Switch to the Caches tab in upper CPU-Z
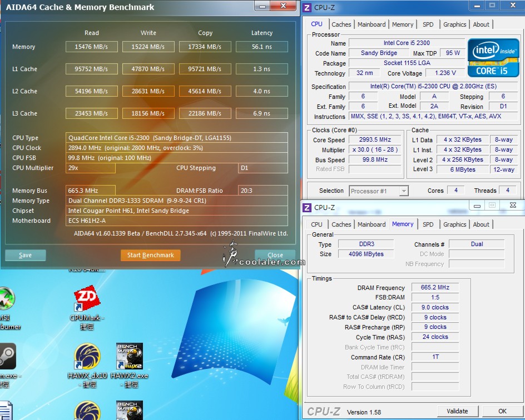This screenshot has width=525, height=420. pos(341,24)
